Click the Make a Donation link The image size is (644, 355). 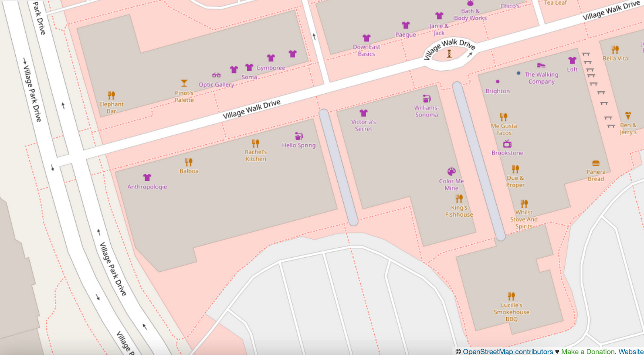[588, 351]
